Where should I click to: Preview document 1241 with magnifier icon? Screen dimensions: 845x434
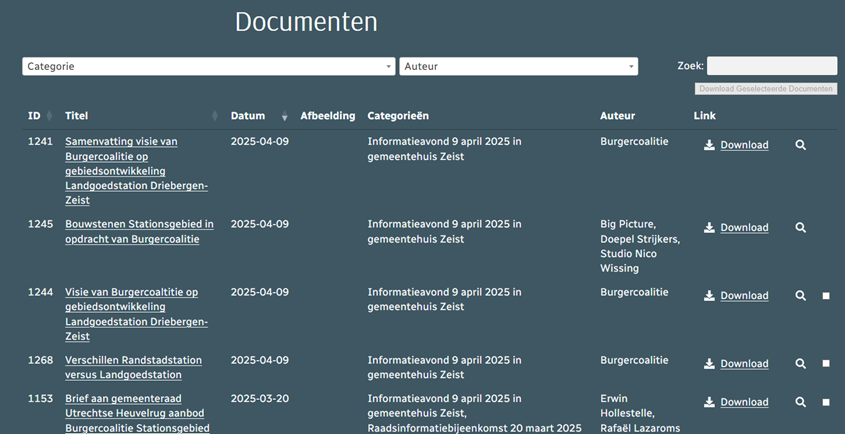(x=801, y=145)
